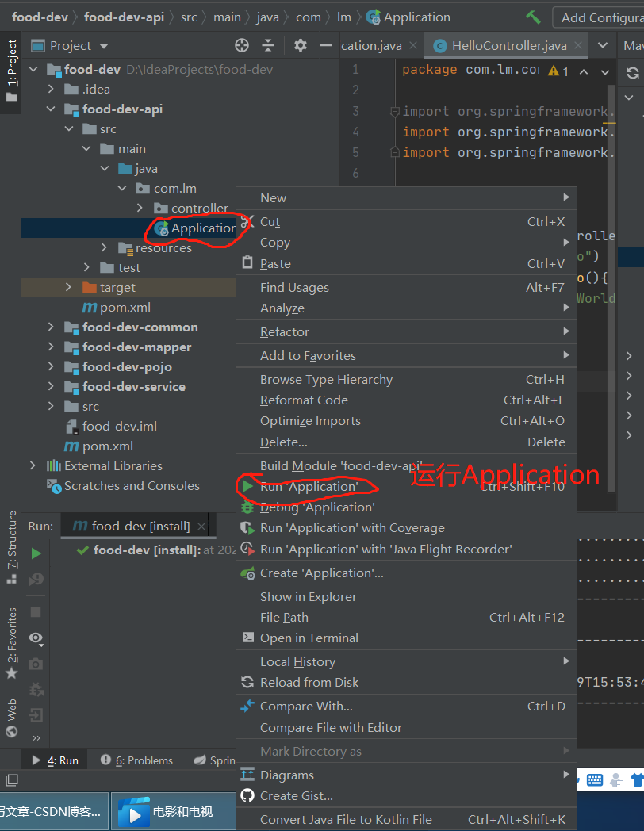Toggle the eye view options in Run panel

coord(35,638)
